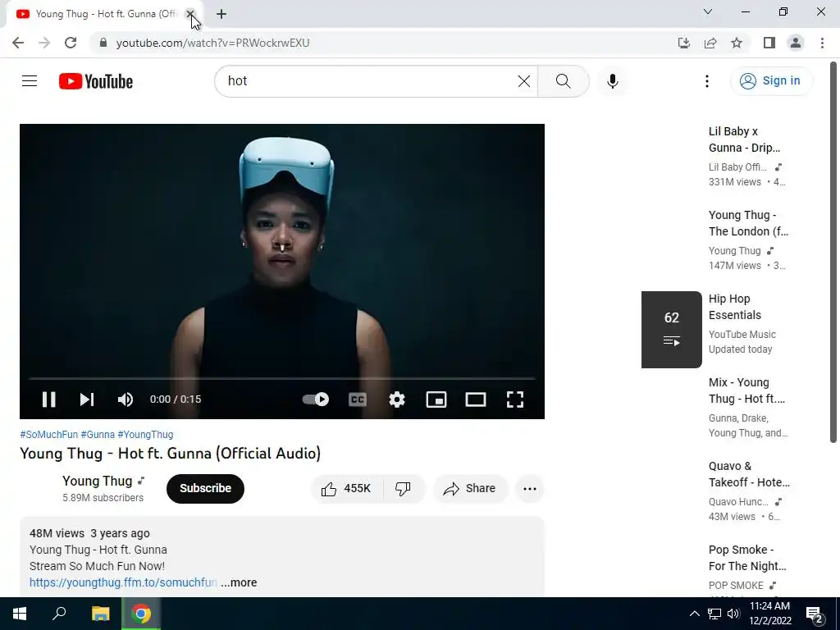Go to YouTube home via the logo

[x=96, y=81]
